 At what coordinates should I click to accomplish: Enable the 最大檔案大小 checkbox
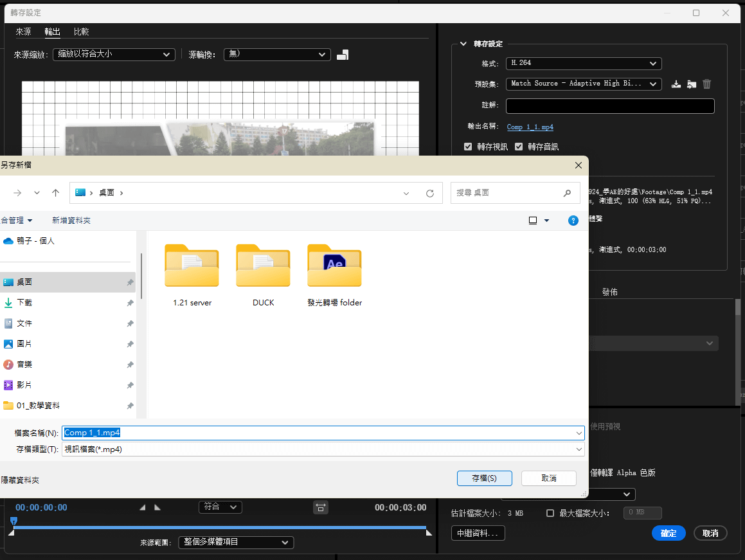(550, 512)
